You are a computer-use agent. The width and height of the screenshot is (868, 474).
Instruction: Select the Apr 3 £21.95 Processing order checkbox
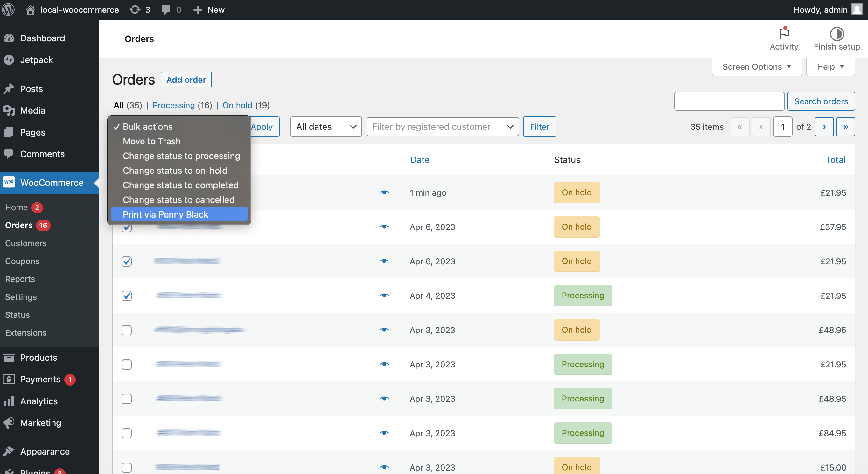127,365
